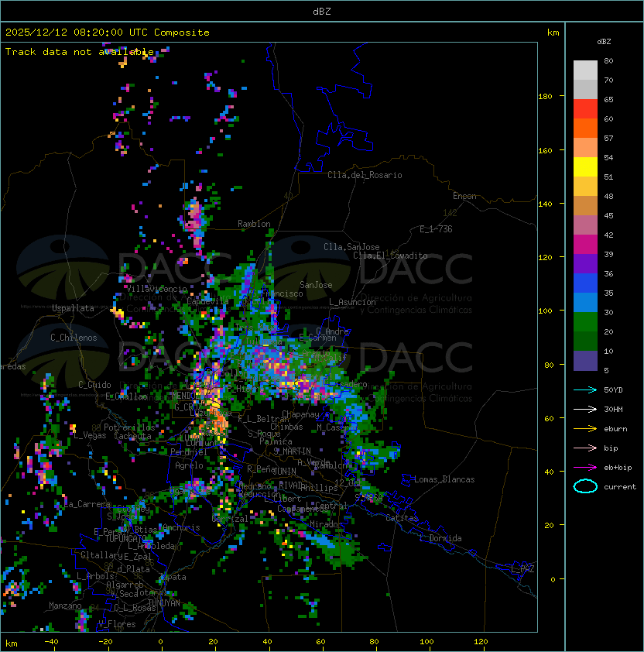644x652 pixels.
Task: Click the L_PAZ map label
Action: click(522, 568)
